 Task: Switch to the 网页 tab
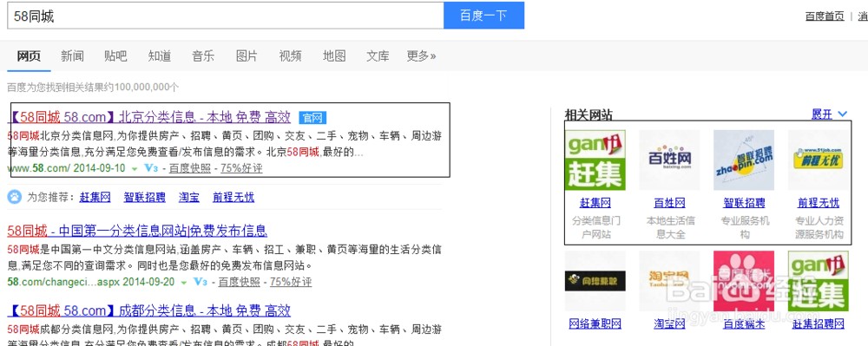(29, 55)
